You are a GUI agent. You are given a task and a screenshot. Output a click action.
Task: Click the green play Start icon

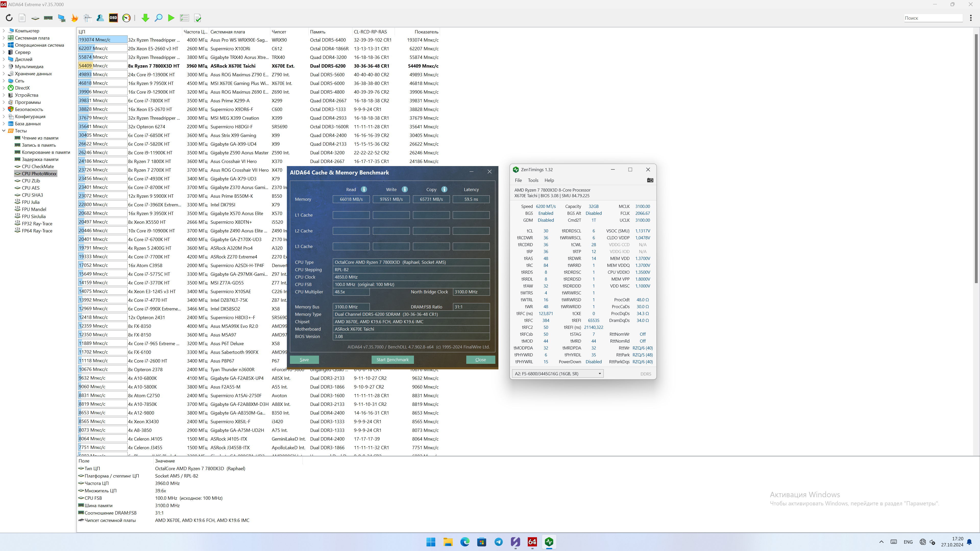pyautogui.click(x=171, y=18)
